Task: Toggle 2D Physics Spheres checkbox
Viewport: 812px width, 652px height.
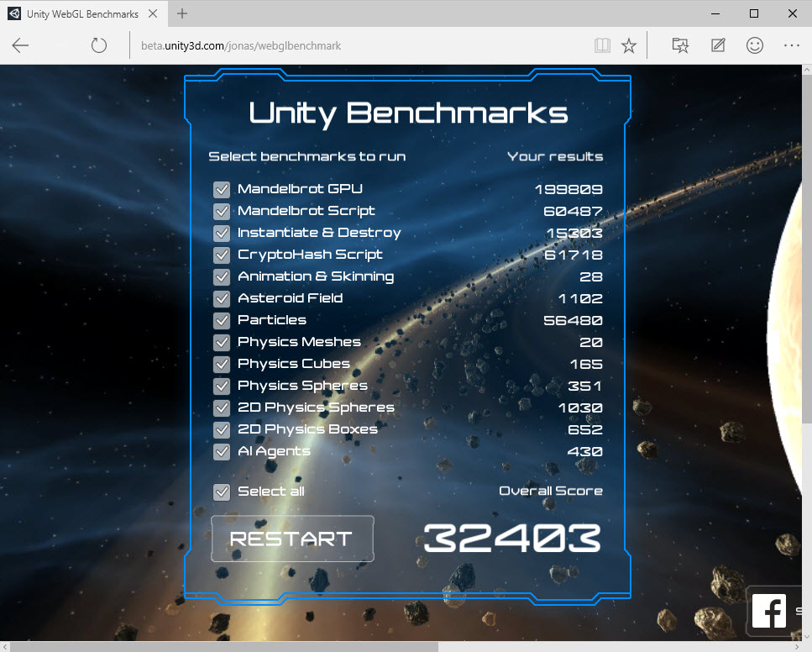Action: [222, 407]
